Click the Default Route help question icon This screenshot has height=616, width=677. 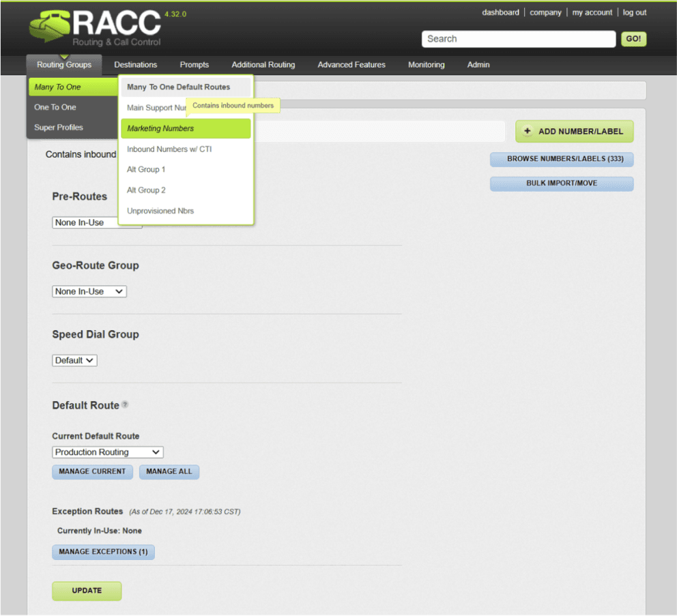click(125, 405)
